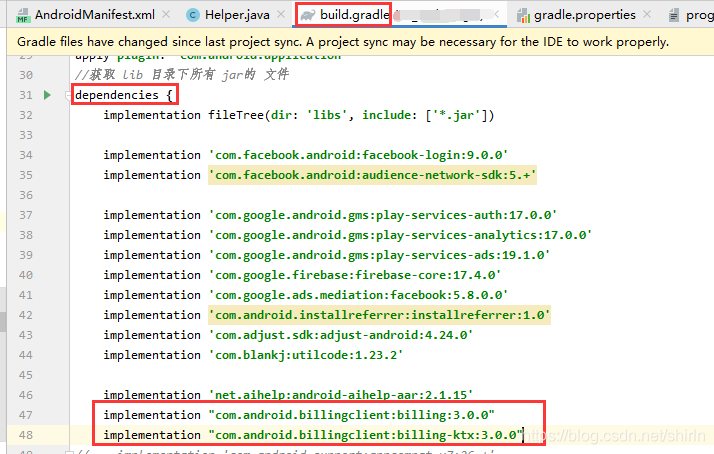
Task: Click the adjust-android:4.24.0 dependency
Action: pyautogui.click(x=341, y=335)
